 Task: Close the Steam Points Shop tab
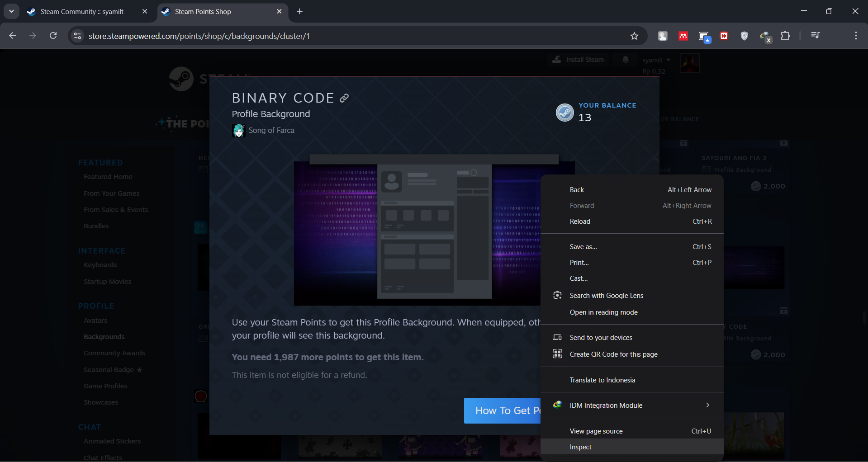coord(279,12)
